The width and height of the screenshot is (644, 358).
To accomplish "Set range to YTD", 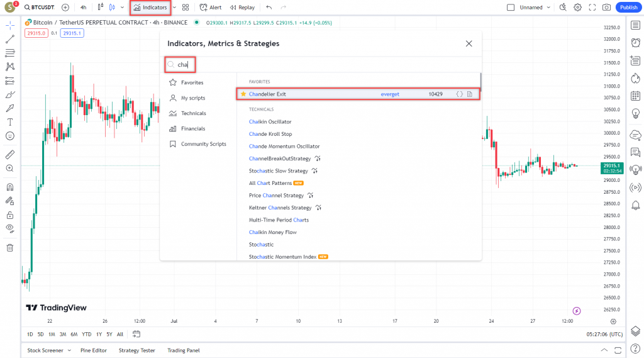I will (87, 335).
